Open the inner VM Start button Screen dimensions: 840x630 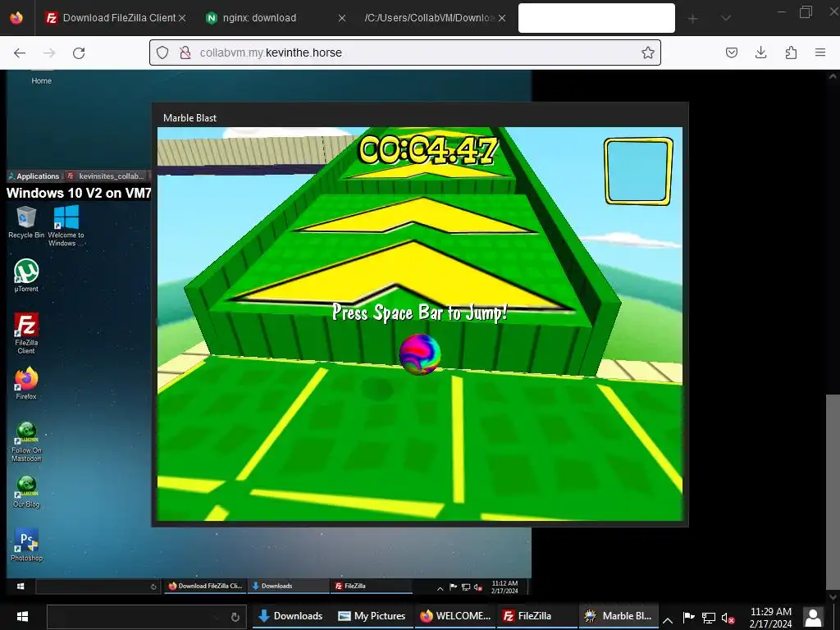21,586
